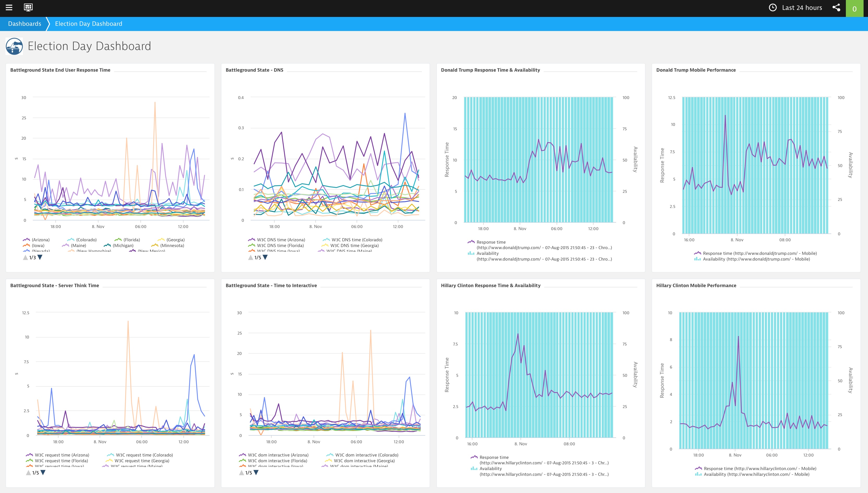
Task: Click the dashboards monitor icon in top bar
Action: click(28, 8)
